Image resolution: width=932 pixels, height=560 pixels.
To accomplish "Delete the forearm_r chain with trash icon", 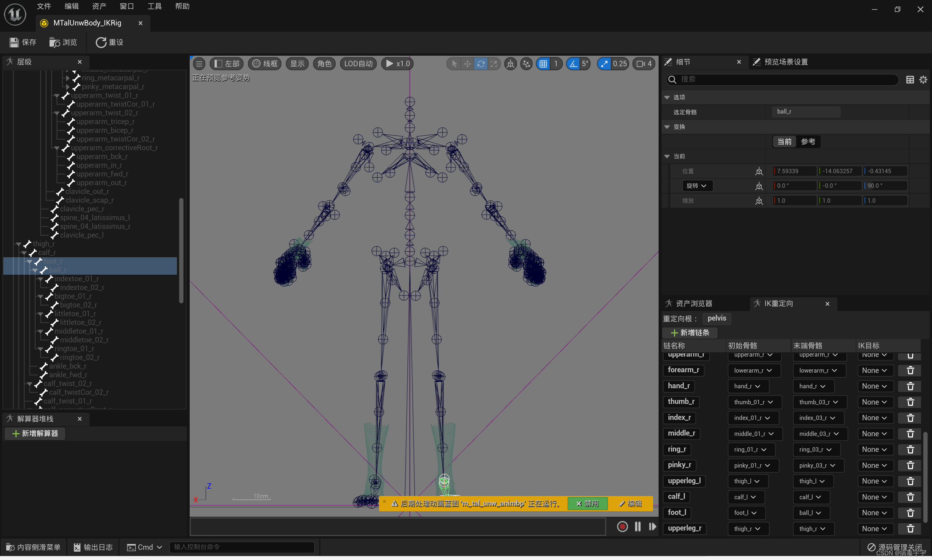I will 910,370.
